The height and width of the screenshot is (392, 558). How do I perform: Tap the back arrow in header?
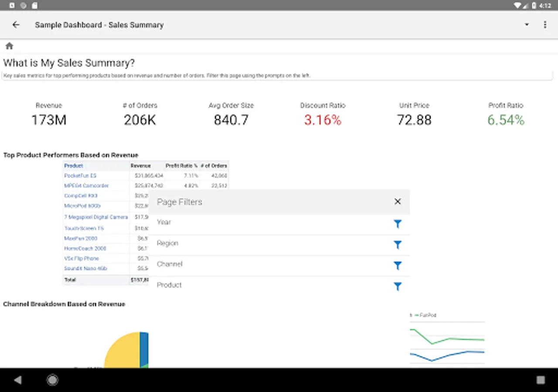[16, 25]
